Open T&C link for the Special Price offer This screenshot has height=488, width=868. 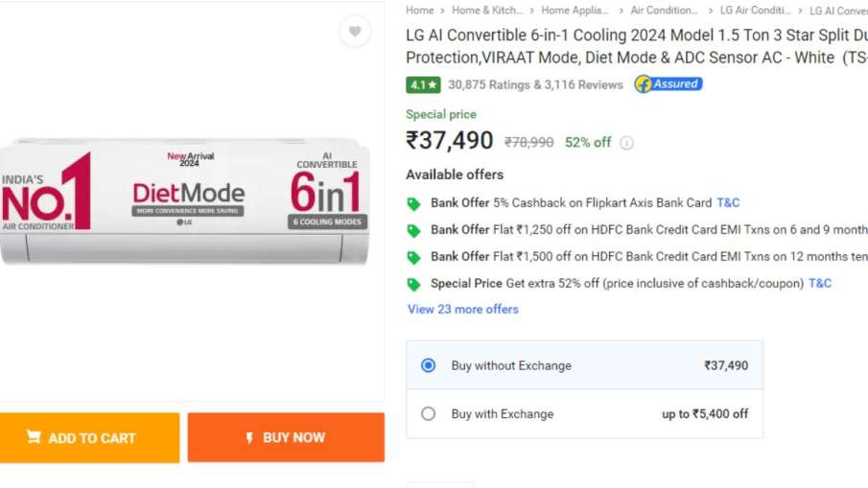pos(820,284)
